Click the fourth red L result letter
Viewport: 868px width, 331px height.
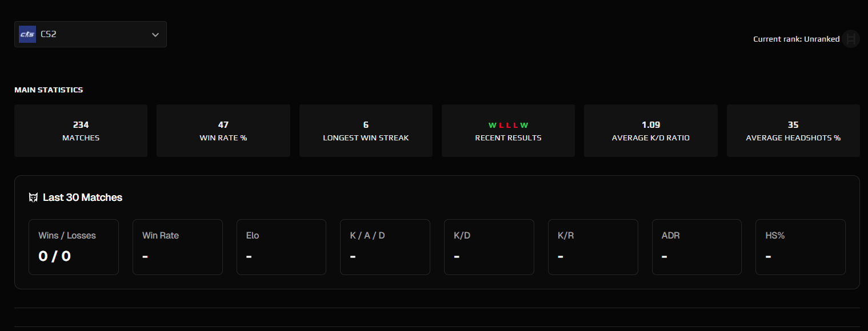516,125
